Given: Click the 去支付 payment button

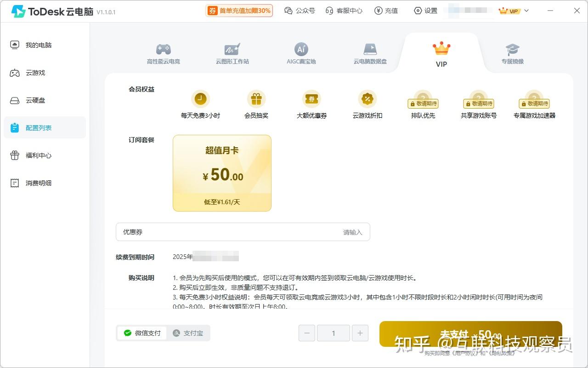Looking at the screenshot, I should tap(470, 336).
